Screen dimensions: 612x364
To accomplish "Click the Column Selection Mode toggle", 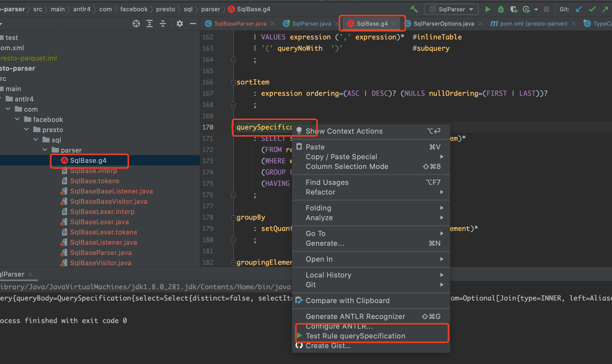I will [346, 167].
